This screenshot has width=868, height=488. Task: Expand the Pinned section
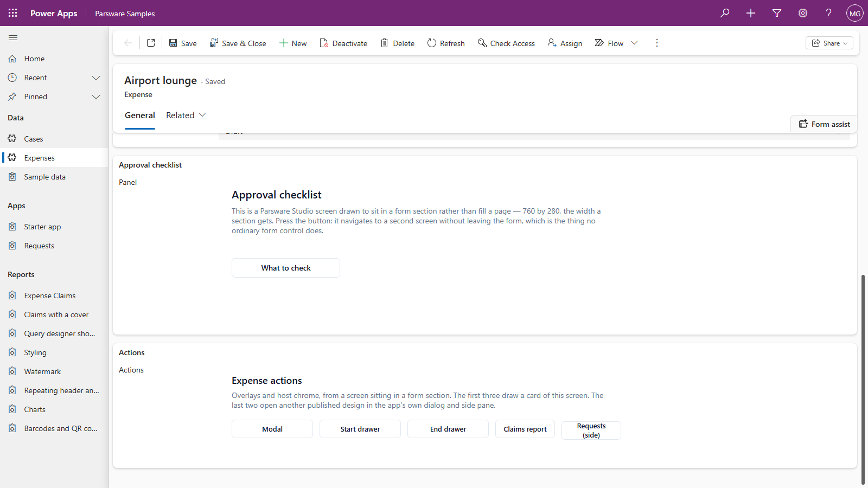pyautogui.click(x=96, y=97)
